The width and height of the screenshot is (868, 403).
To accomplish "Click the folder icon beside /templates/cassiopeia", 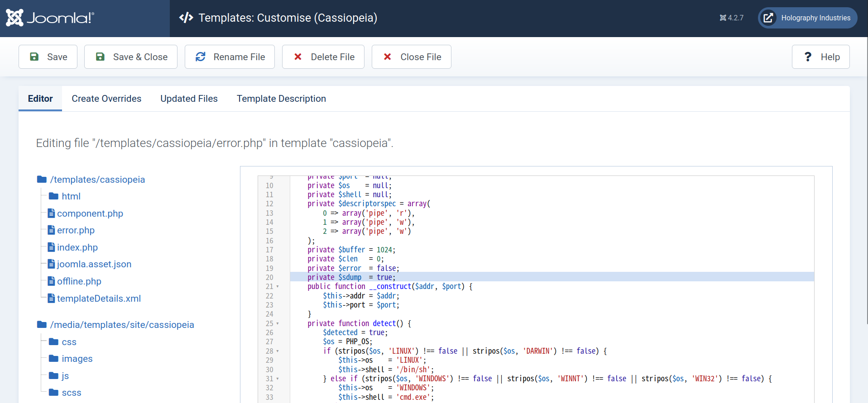I will pos(42,180).
